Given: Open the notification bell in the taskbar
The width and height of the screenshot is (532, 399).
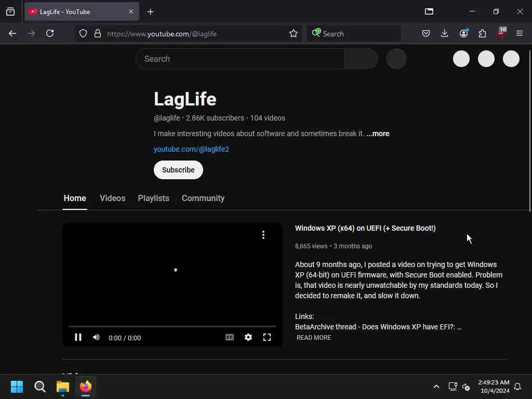Looking at the screenshot, I should coord(518,387).
